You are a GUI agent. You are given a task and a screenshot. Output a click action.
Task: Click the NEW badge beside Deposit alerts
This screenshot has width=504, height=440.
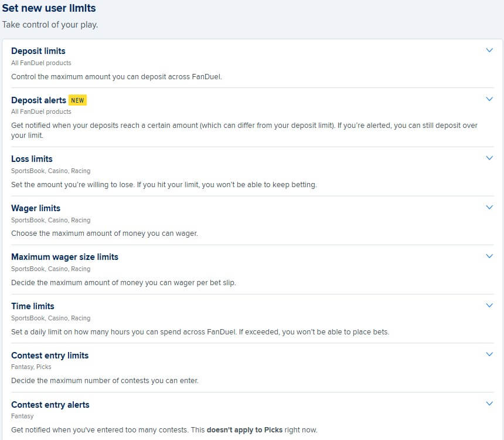coord(77,100)
